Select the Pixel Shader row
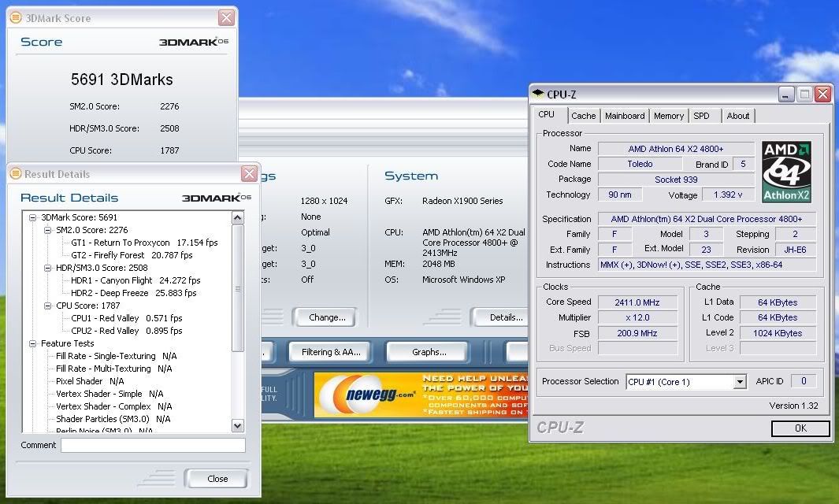This screenshot has height=504, width=839. [90, 381]
